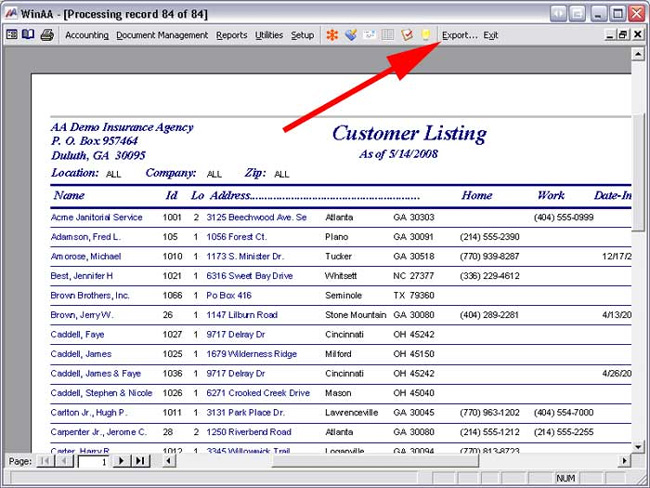The width and height of the screenshot is (650, 488).
Task: Click home phone (770) 939-8287
Action: 489,256
